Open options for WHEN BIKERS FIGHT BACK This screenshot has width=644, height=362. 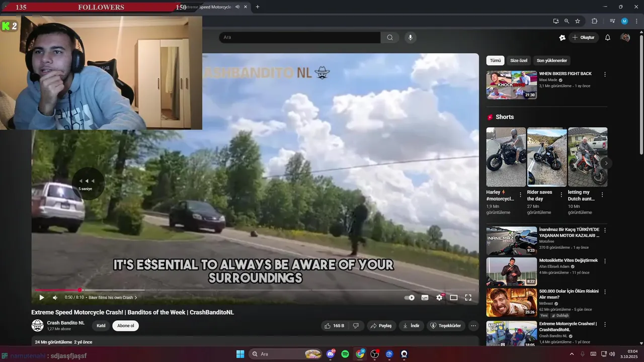point(605,74)
